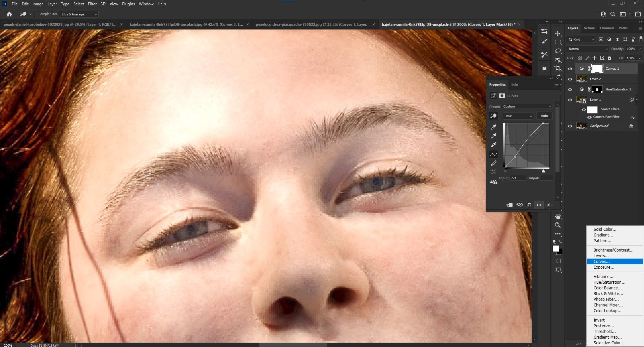Hide the Camera Raw Filter
Image resolution: width=644 pixels, height=347 pixels.
589,117
